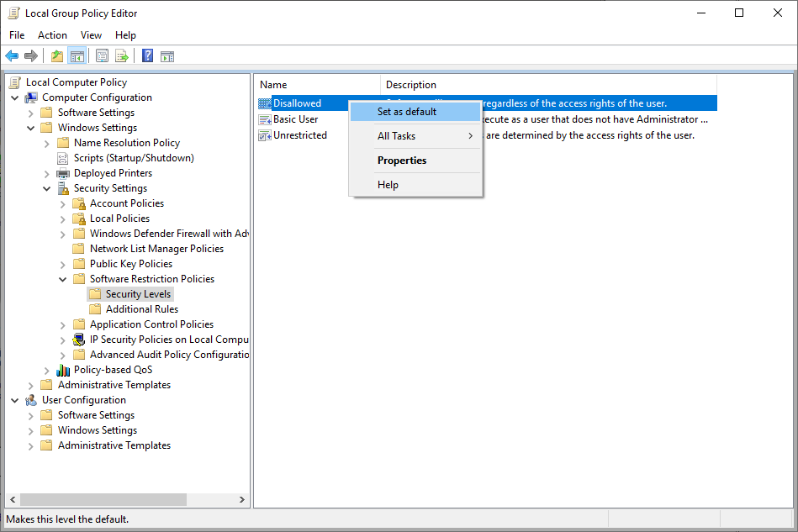The image size is (798, 532).
Task: Maximize the Local Group Policy Editor window
Action: click(739, 13)
